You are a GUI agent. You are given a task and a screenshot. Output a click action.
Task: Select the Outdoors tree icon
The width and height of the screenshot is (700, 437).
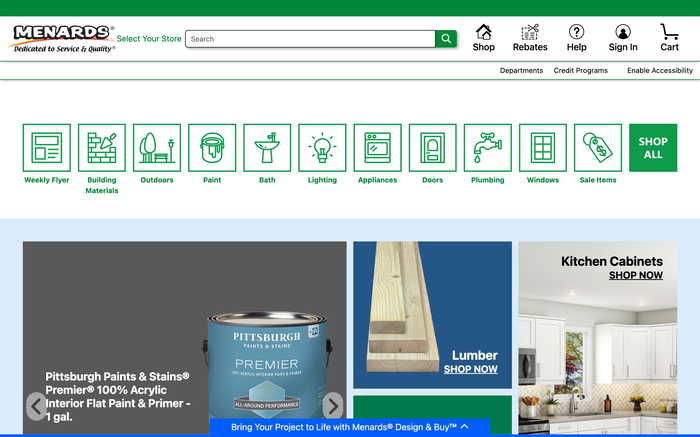click(157, 148)
